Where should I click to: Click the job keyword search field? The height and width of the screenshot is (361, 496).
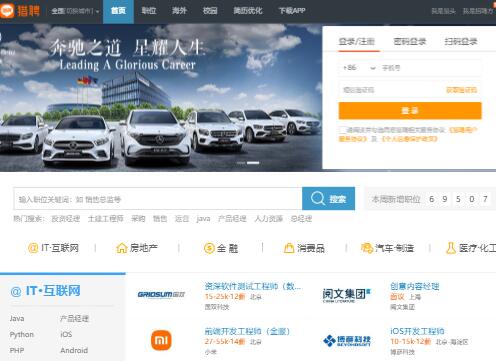tap(158, 199)
